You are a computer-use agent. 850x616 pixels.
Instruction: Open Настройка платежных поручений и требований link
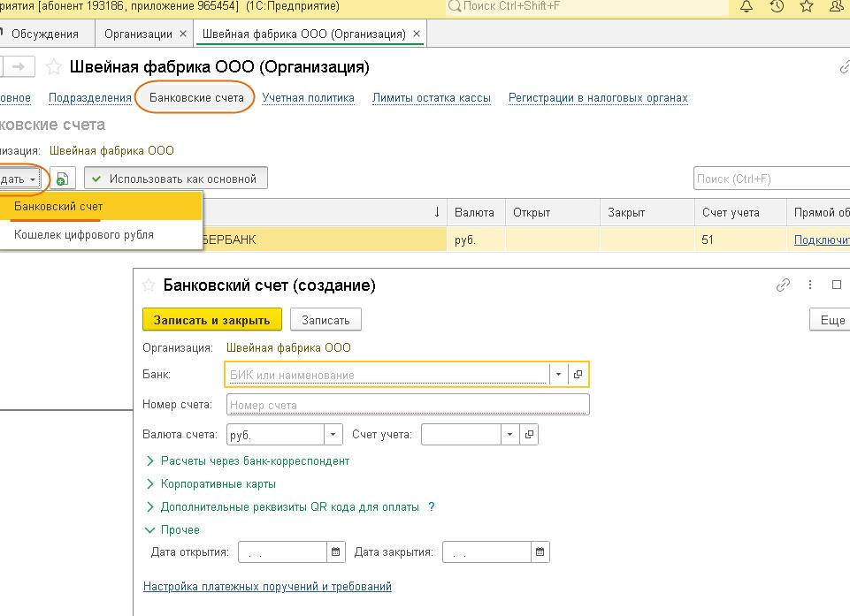267,586
